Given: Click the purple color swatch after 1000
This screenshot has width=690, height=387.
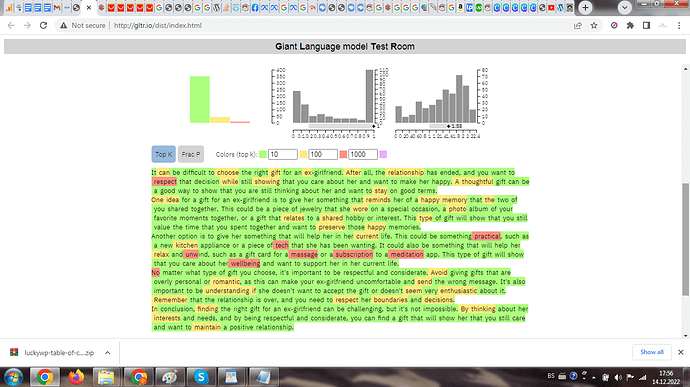Looking at the screenshot, I should point(383,154).
